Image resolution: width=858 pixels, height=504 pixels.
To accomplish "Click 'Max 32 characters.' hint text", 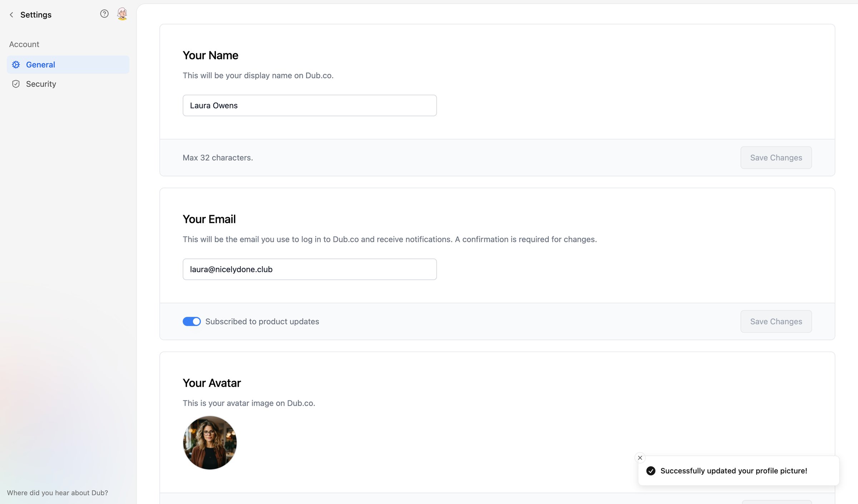I will tap(218, 158).
